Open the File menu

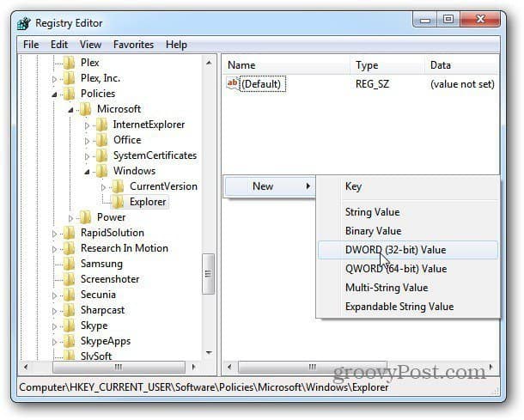click(31, 45)
